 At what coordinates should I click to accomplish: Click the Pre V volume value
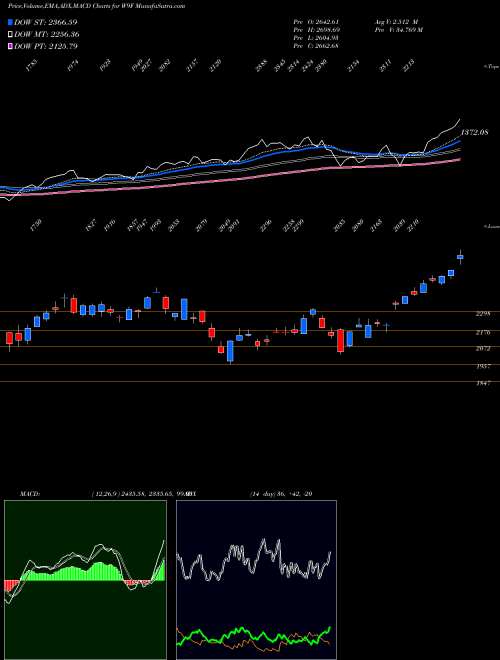[409, 30]
